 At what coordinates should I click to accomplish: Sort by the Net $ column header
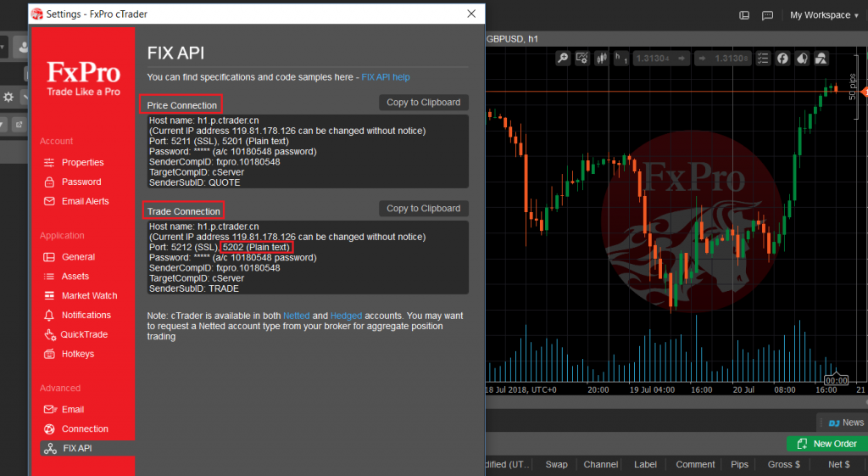pos(838,464)
